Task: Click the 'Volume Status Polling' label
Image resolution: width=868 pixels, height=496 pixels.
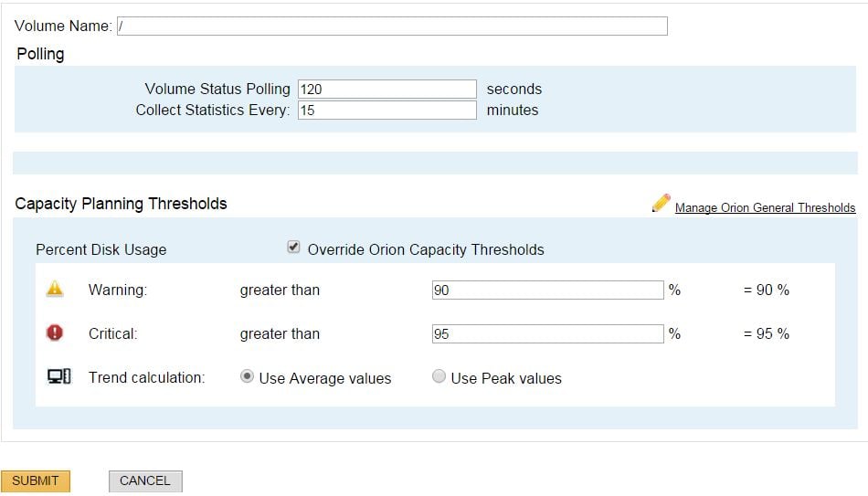Action: (x=217, y=90)
